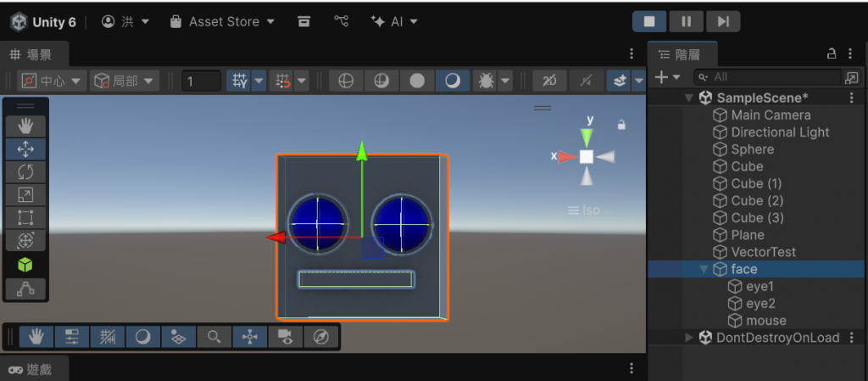868x381 pixels.
Task: Toggle scene effects layers button
Action: pos(620,81)
